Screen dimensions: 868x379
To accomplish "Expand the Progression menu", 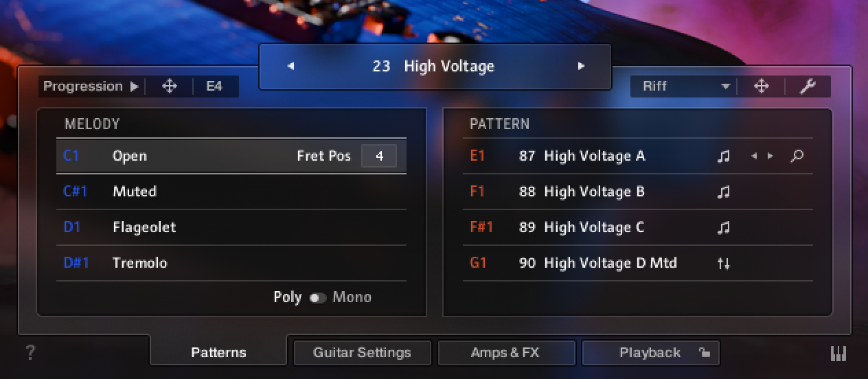I will [x=91, y=87].
